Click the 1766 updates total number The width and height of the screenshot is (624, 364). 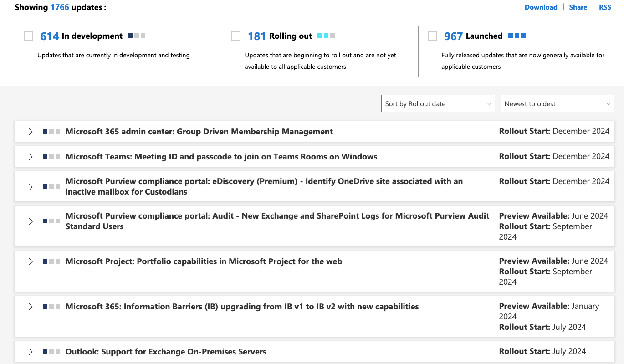60,7
